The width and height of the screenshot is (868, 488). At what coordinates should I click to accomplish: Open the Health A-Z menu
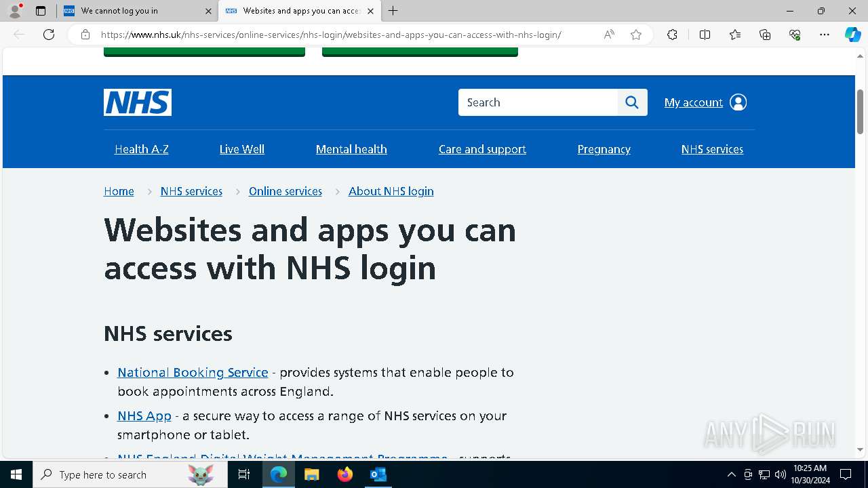pos(142,149)
